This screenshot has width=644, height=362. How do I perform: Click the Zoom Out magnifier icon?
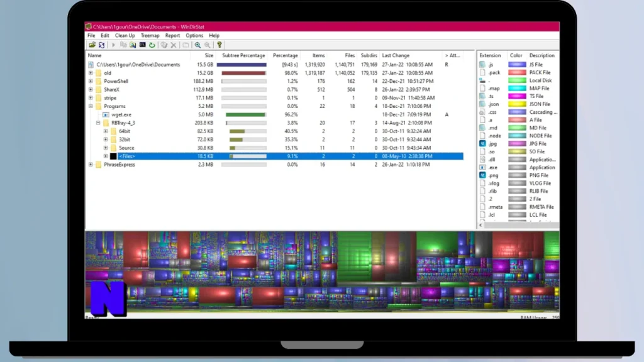click(x=208, y=45)
